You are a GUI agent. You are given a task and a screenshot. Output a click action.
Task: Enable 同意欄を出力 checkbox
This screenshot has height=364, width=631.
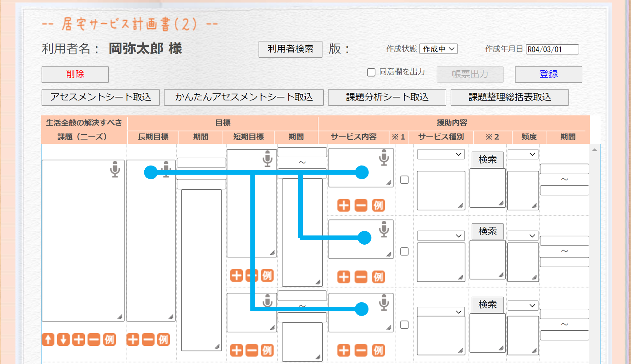[371, 72]
